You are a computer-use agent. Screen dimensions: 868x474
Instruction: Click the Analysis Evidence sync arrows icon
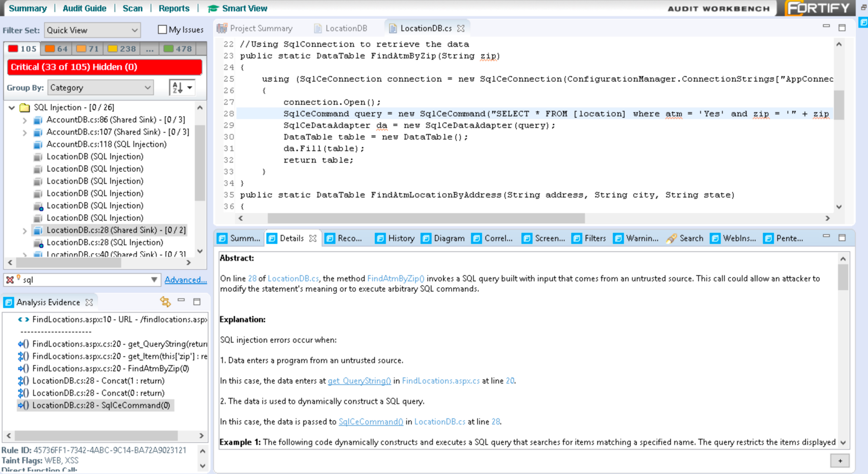[x=165, y=301]
